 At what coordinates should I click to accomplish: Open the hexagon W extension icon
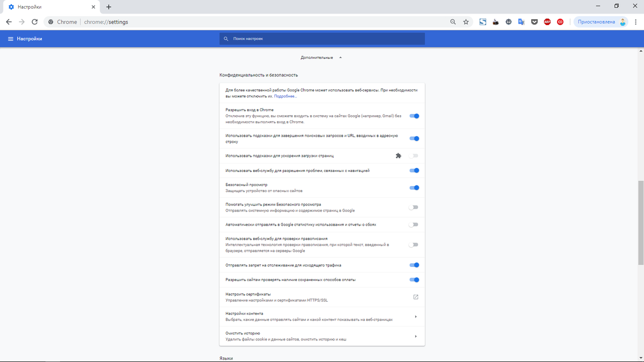pos(509,22)
